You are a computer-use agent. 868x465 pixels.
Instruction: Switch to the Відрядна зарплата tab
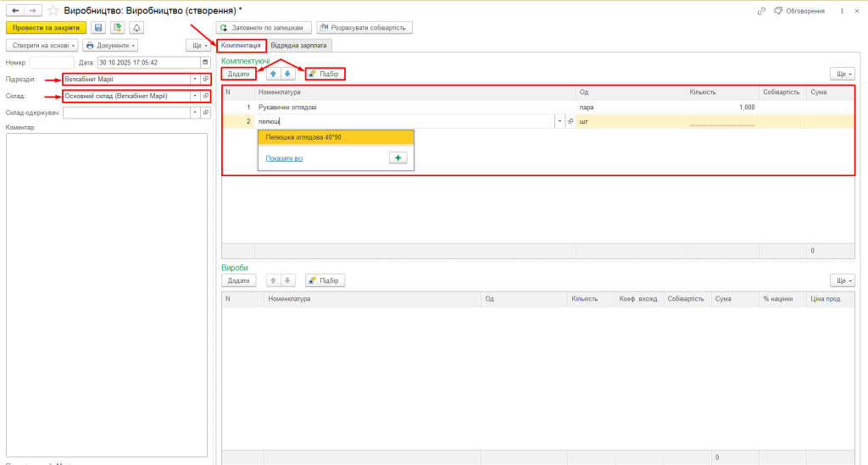click(x=299, y=45)
